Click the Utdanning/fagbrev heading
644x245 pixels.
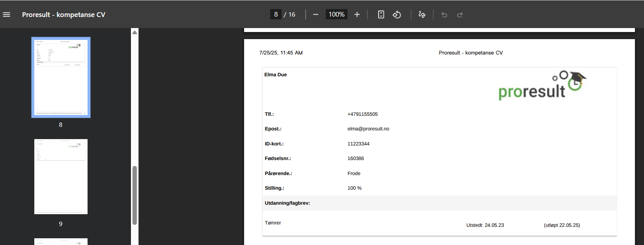[287, 203]
